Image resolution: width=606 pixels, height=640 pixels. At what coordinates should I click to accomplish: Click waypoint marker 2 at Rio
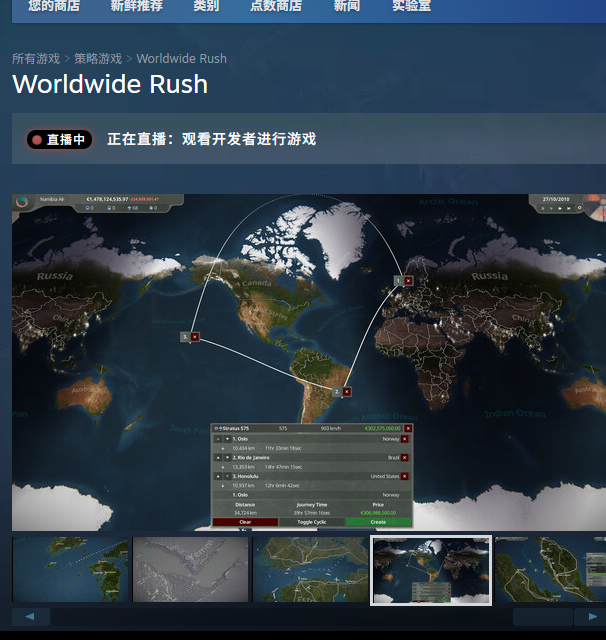pyautogui.click(x=337, y=391)
